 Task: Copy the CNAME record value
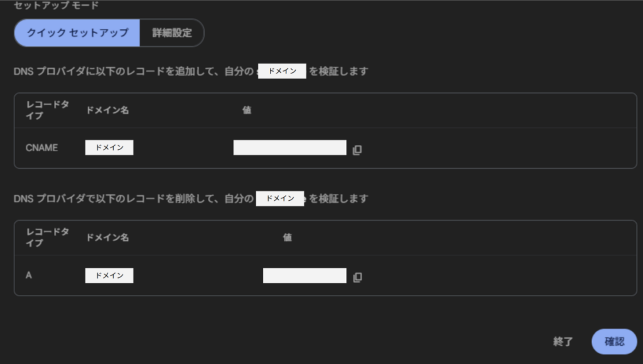[x=357, y=150]
